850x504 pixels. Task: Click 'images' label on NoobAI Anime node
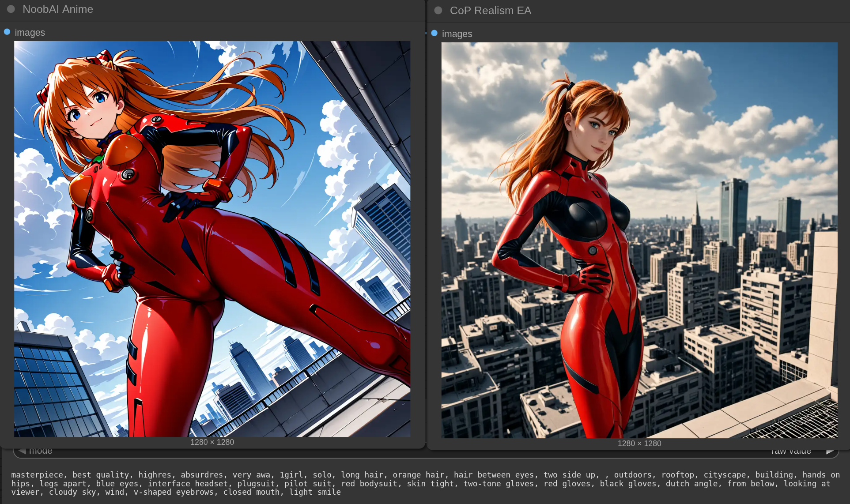30,33
